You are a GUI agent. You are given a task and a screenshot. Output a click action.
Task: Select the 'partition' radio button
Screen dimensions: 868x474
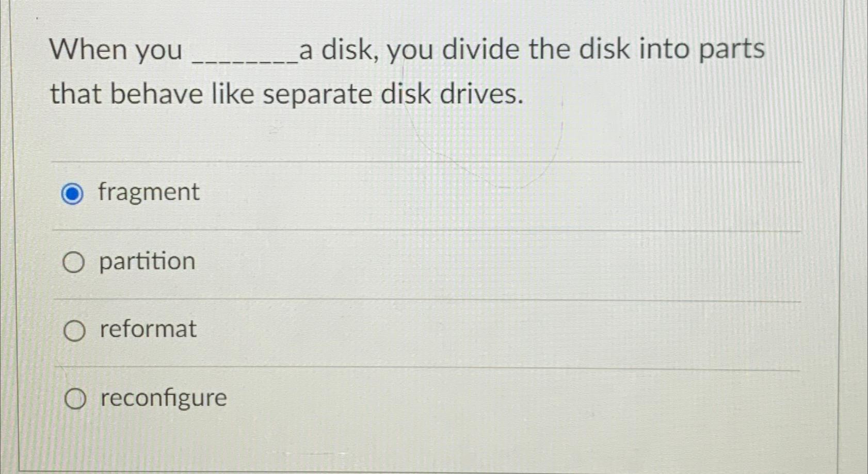[74, 262]
